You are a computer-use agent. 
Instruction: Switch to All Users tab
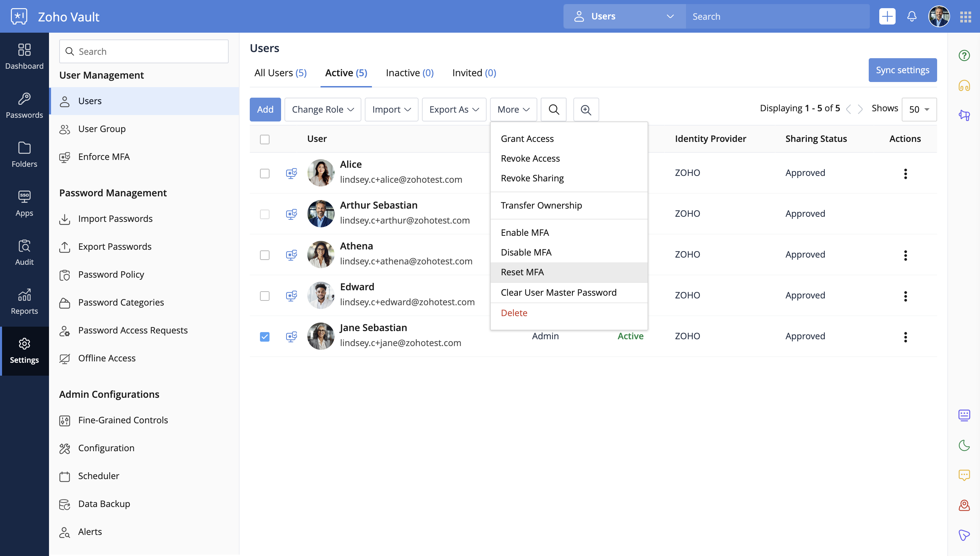click(281, 73)
